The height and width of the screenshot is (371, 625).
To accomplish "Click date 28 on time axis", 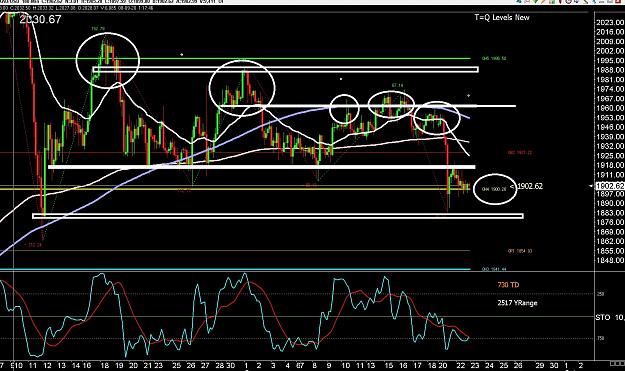I will [219, 365].
